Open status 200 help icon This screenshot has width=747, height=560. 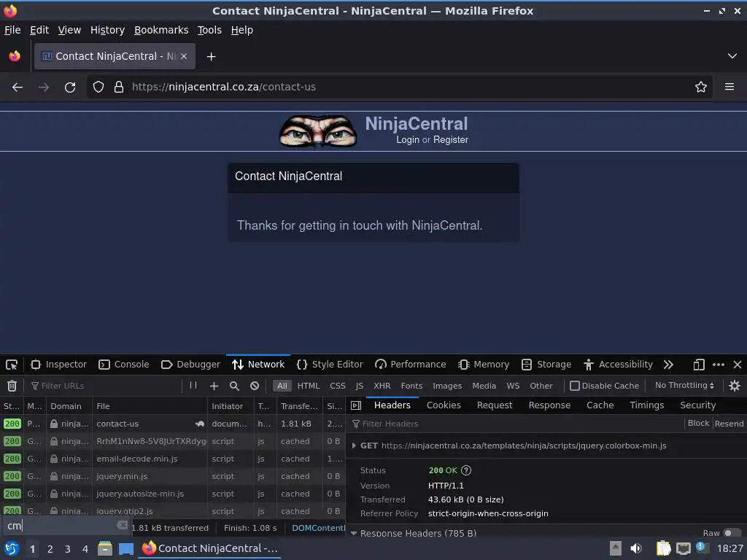pos(466,470)
